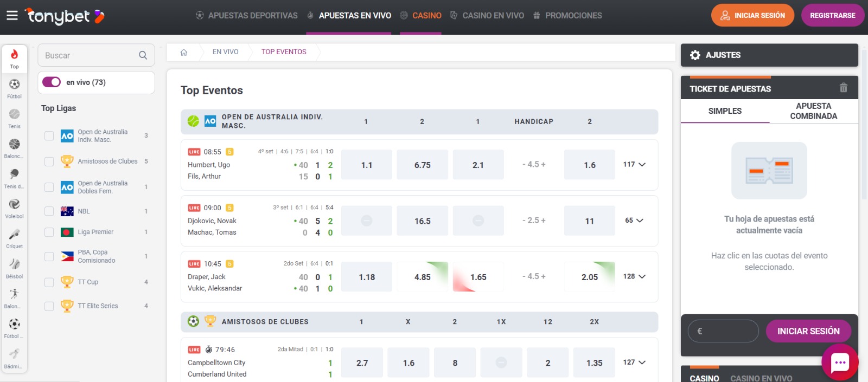Expand 117 markets for Humbert vs Fils
This screenshot has width=868, height=382.
(634, 164)
